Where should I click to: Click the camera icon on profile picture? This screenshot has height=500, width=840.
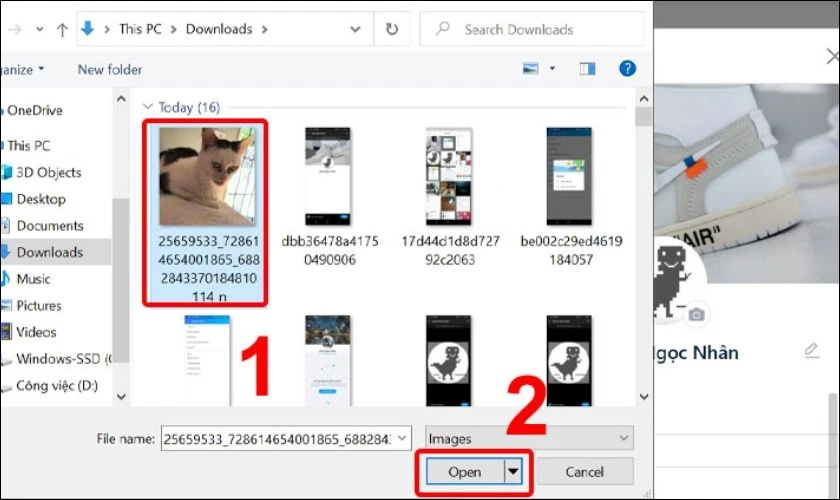(x=696, y=315)
